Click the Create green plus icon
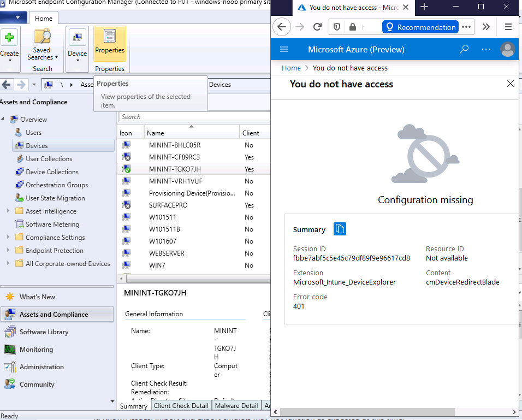The height and width of the screenshot is (420, 522). 9,37
